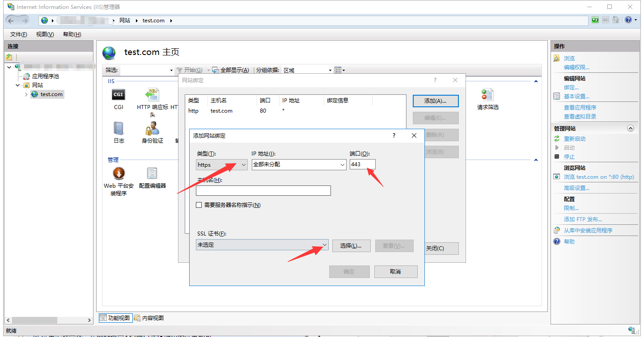Open the 视图(V) menu
Viewport: 644px width, 337px height.
(x=45, y=34)
